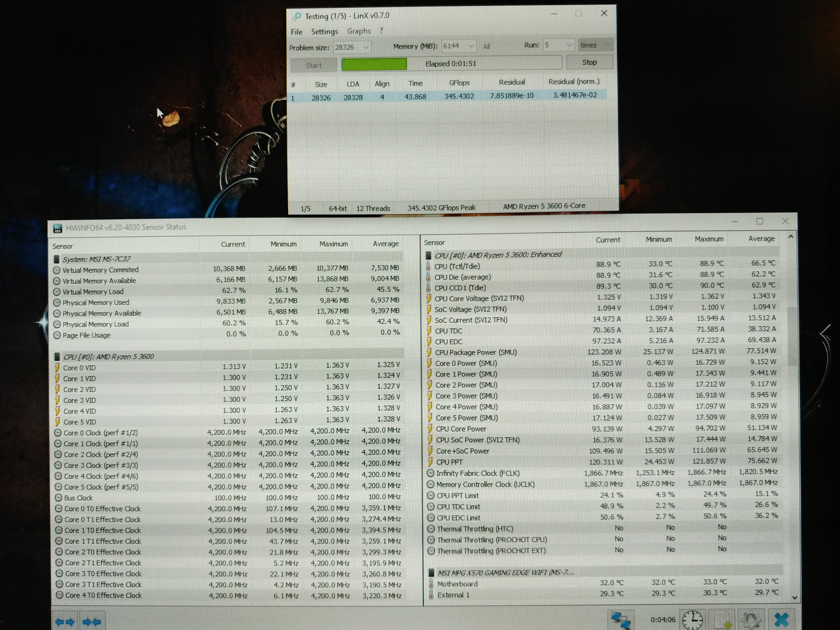Click the expand columns arrows icon in HWiNFO
The image size is (840, 630).
tap(65, 622)
